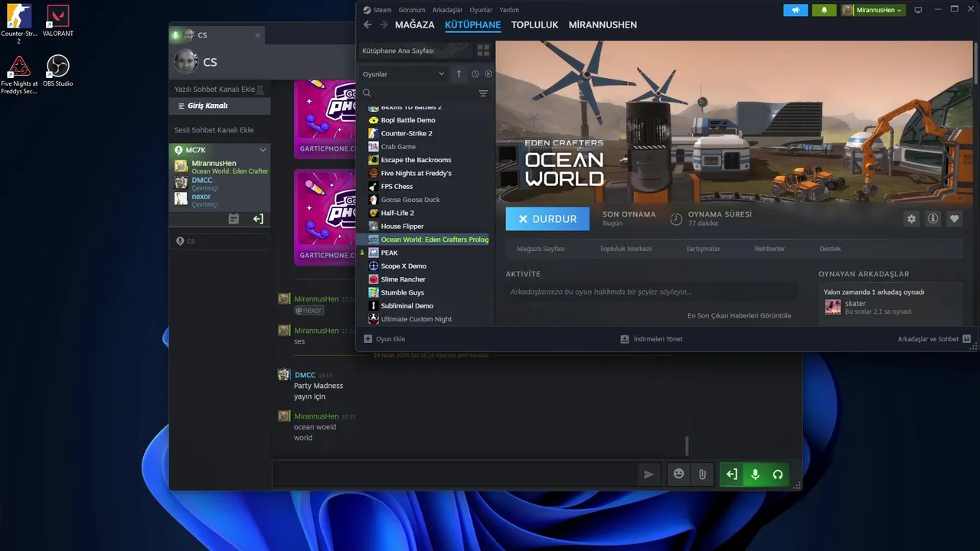The width and height of the screenshot is (980, 551).
Task: Click En Son Çıkan Haberleri Görüntüle
Action: point(739,315)
